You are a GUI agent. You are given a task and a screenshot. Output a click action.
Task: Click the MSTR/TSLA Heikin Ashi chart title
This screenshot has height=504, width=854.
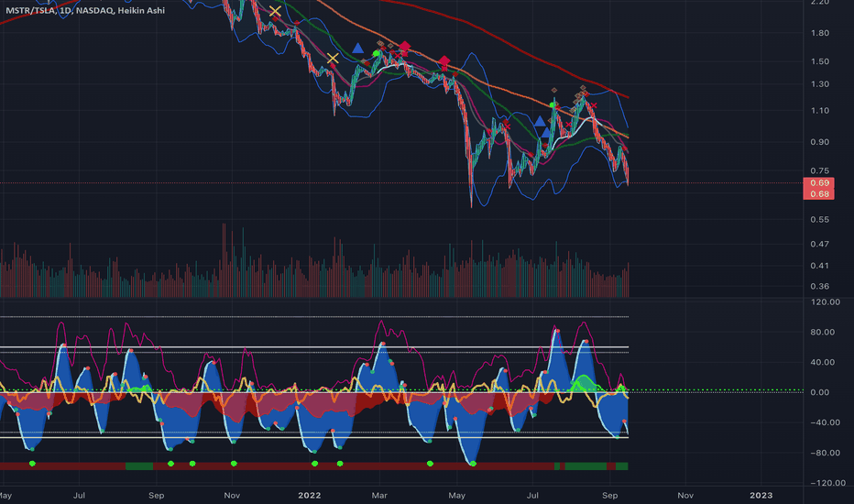click(x=85, y=10)
